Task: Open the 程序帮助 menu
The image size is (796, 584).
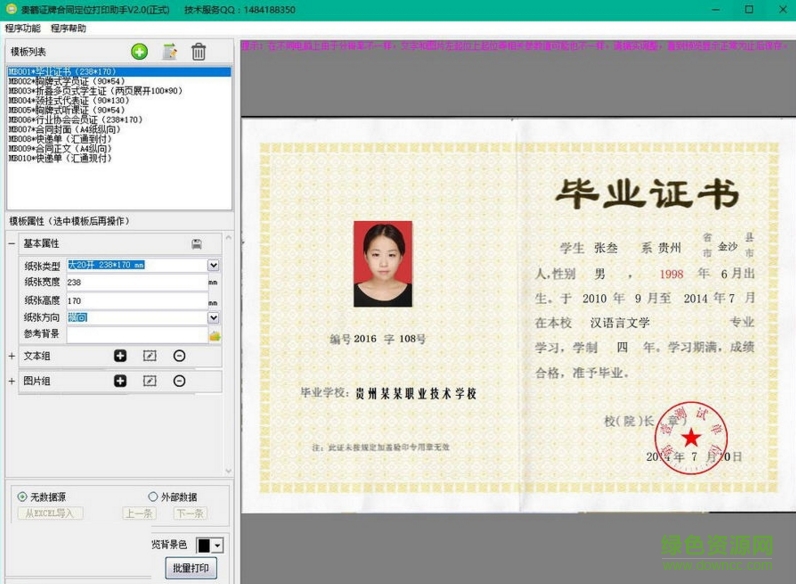Action: click(x=69, y=28)
